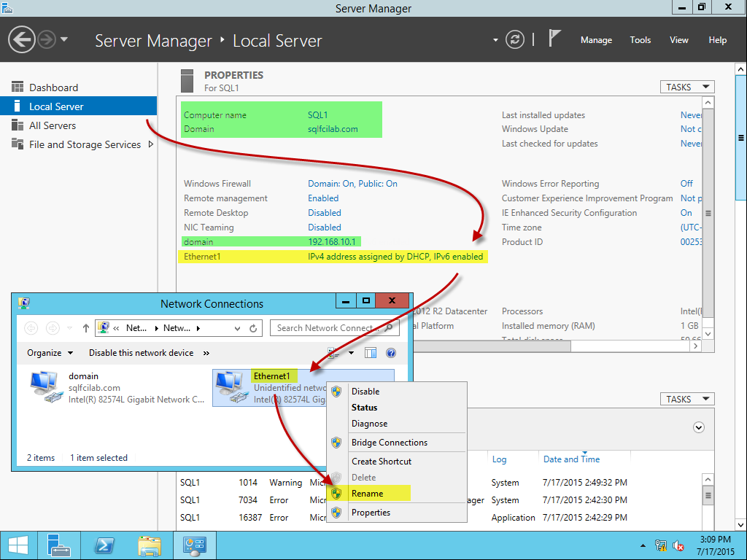Click the Search Network Connections field
747x560 pixels.
pos(334,328)
